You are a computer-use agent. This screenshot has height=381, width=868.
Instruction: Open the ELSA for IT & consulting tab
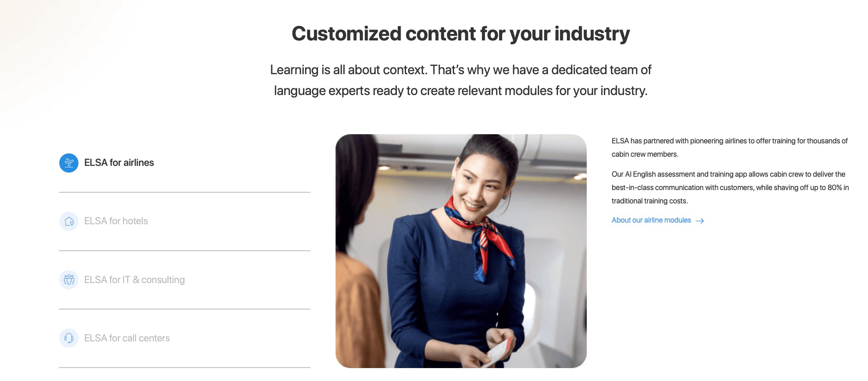point(134,280)
